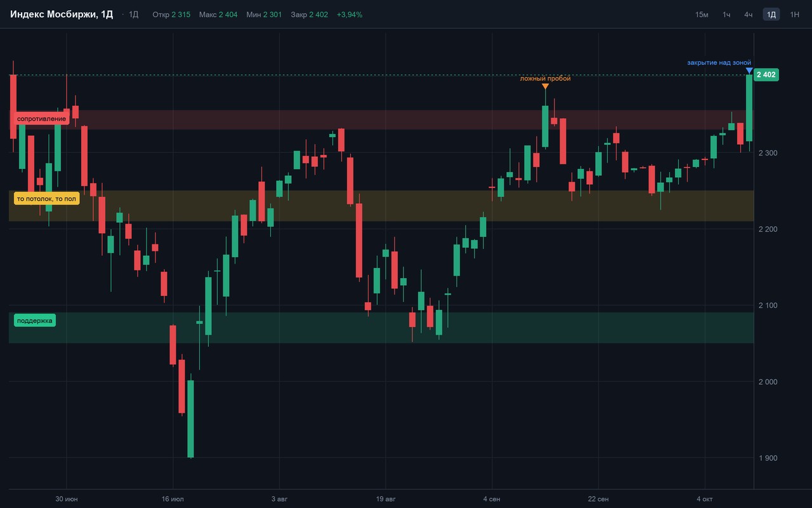Choose the 4ч timeframe
The image size is (812, 508).
click(x=749, y=14)
